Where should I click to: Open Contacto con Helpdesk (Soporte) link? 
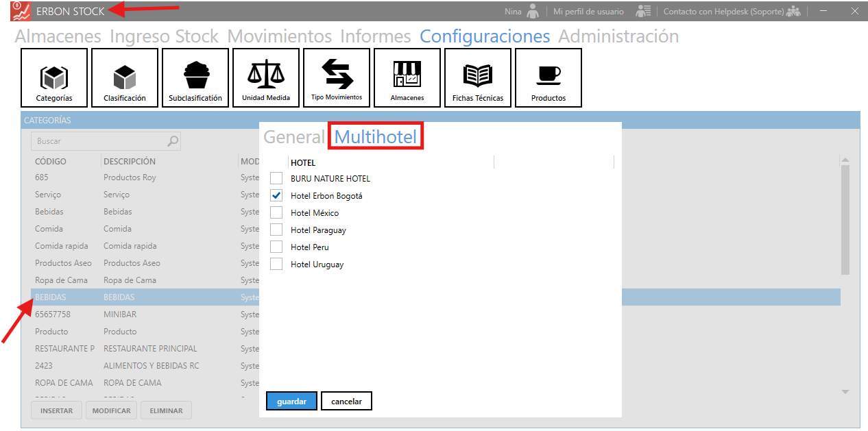(x=723, y=12)
